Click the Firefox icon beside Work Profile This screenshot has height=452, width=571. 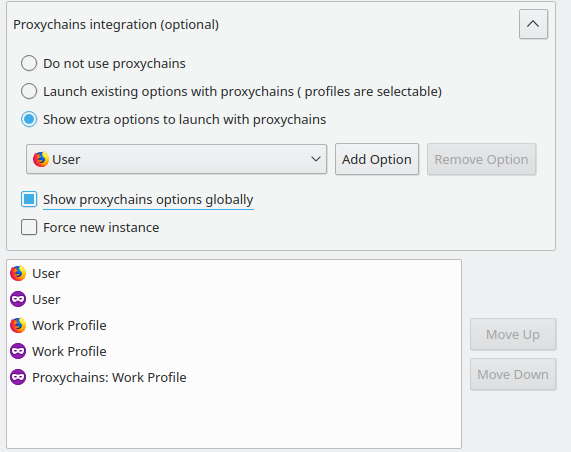click(x=18, y=325)
